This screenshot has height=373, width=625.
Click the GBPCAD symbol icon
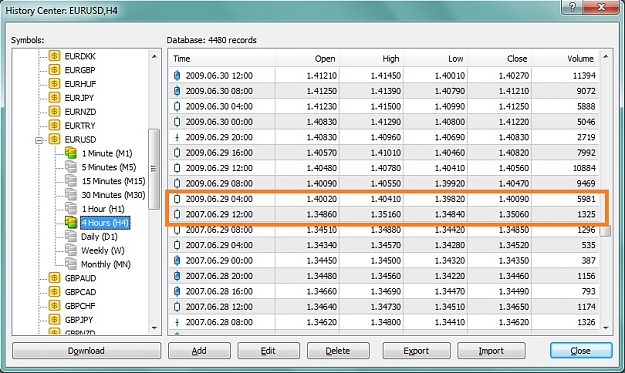[x=54, y=292]
